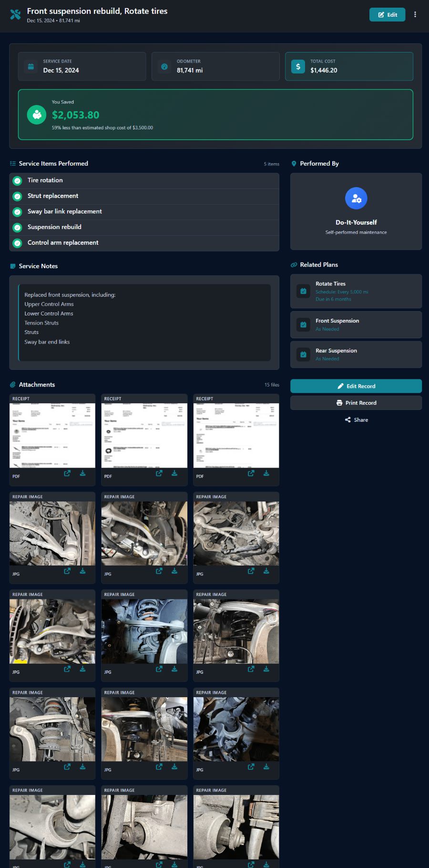Click the Service Notes text box
The image size is (429, 868).
[x=144, y=323]
